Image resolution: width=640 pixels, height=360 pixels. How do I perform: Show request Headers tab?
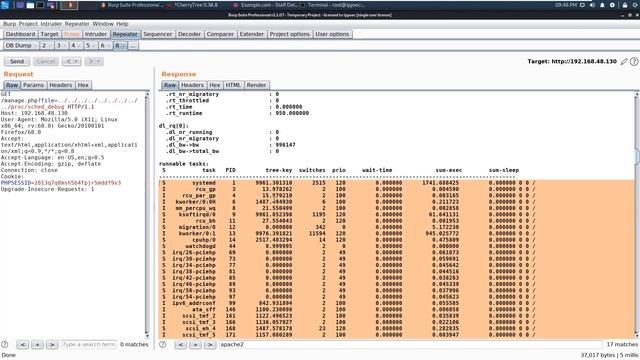click(x=60, y=85)
